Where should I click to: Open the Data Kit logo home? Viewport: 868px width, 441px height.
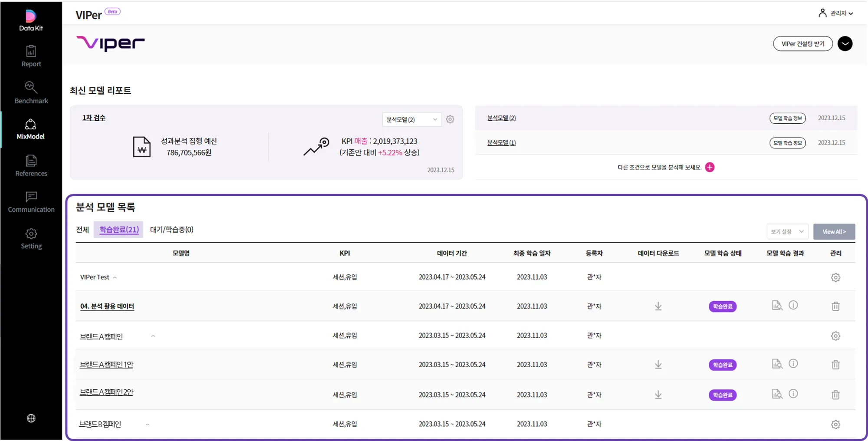(31, 20)
